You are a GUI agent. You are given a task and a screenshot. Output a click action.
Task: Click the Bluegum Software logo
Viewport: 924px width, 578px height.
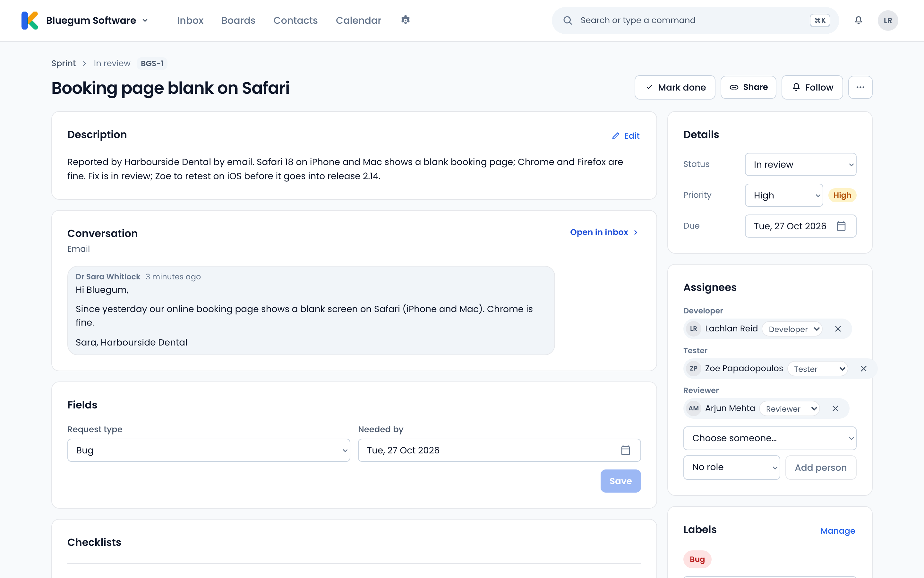[30, 20]
